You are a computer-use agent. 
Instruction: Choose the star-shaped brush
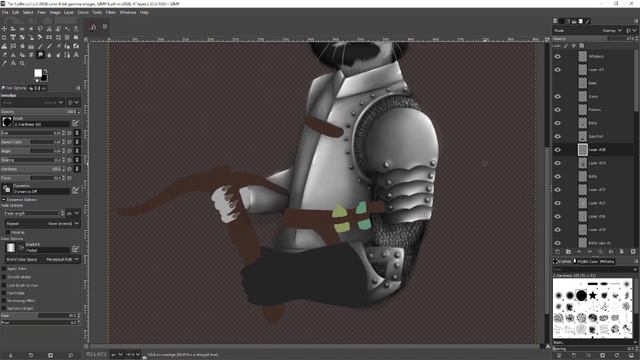click(593, 295)
